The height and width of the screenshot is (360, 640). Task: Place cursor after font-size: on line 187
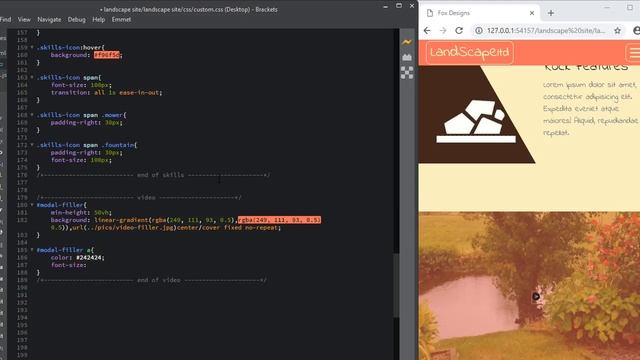[88, 265]
